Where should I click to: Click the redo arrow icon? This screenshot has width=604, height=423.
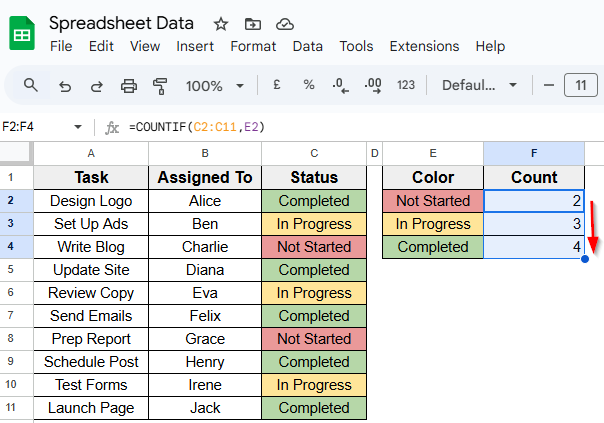tap(97, 86)
